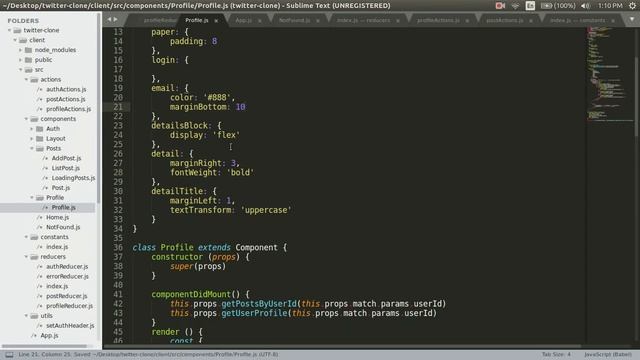Open the battery indicator menu
Image resolution: width=640 pixels, height=360 pixels.
(558, 6)
